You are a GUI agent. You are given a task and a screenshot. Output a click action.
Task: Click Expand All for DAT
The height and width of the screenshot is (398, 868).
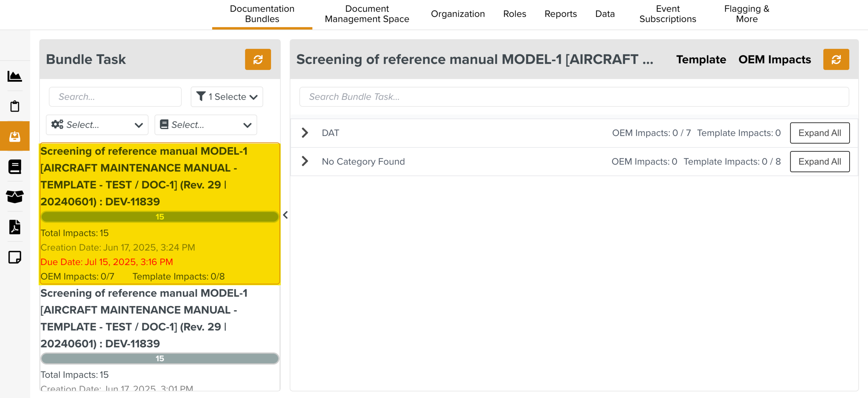coord(819,133)
